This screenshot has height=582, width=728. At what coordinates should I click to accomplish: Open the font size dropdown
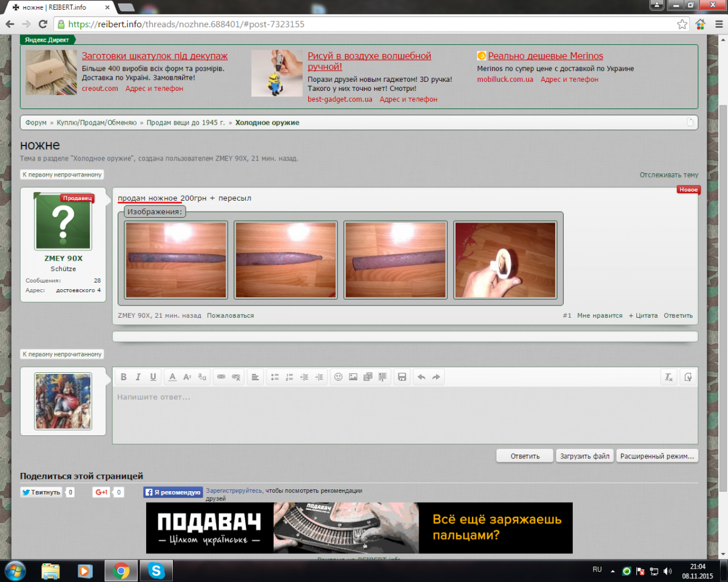tap(187, 377)
